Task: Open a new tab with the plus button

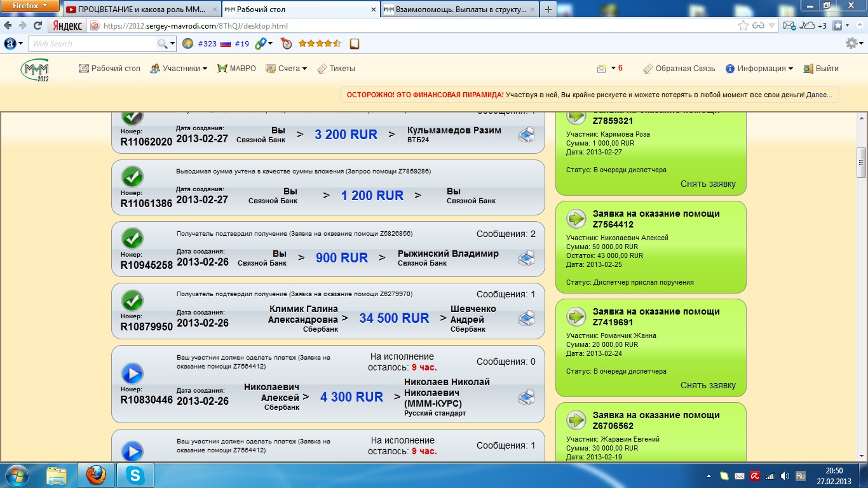Action: coord(548,10)
